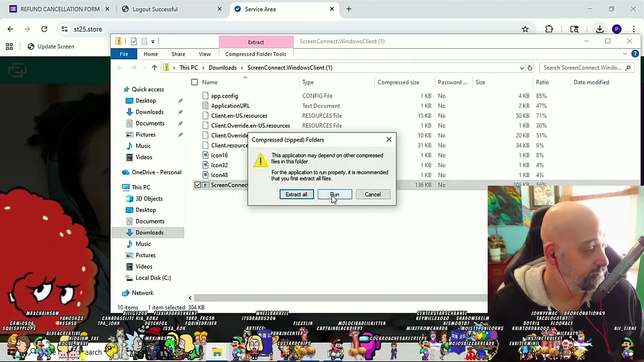Open recent locations dropdown beside forward arrow
Image resolution: width=644 pixels, height=362 pixels.
pyautogui.click(x=144, y=68)
